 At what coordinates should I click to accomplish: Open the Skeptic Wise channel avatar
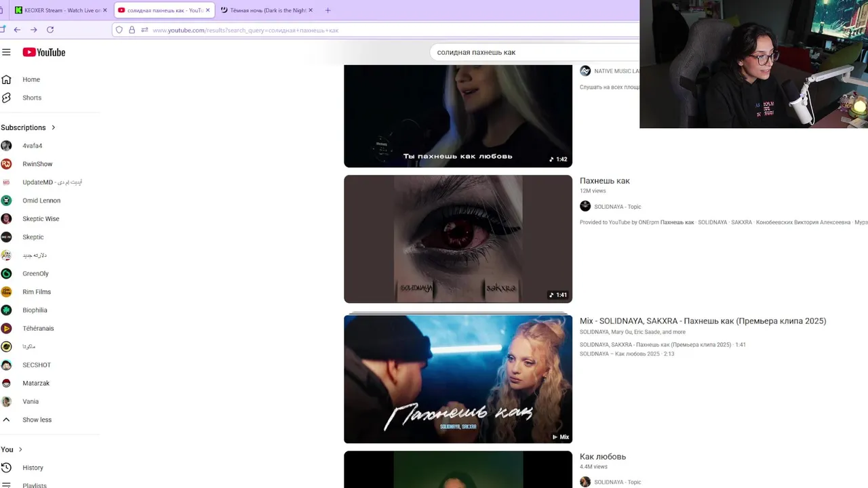click(x=6, y=219)
